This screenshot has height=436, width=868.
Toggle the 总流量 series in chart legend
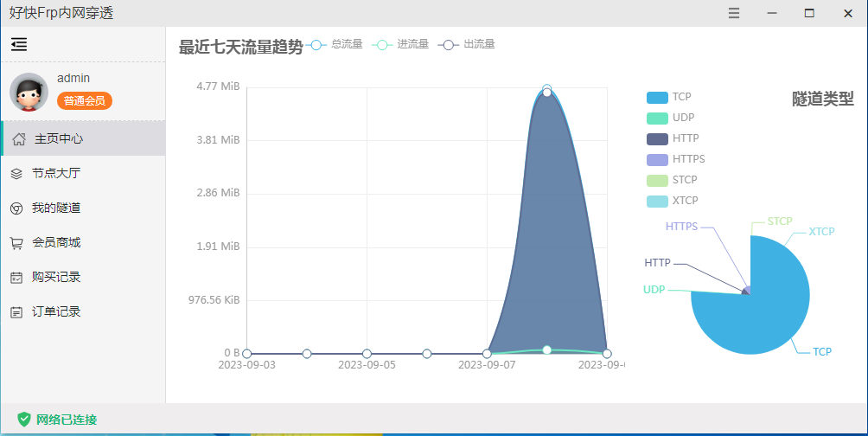[x=334, y=44]
